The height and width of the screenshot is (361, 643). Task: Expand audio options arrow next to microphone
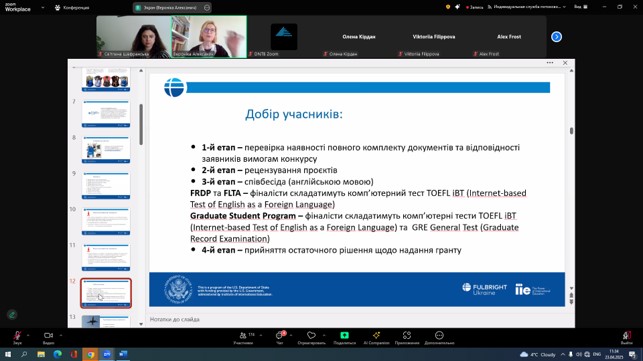[x=28, y=335]
